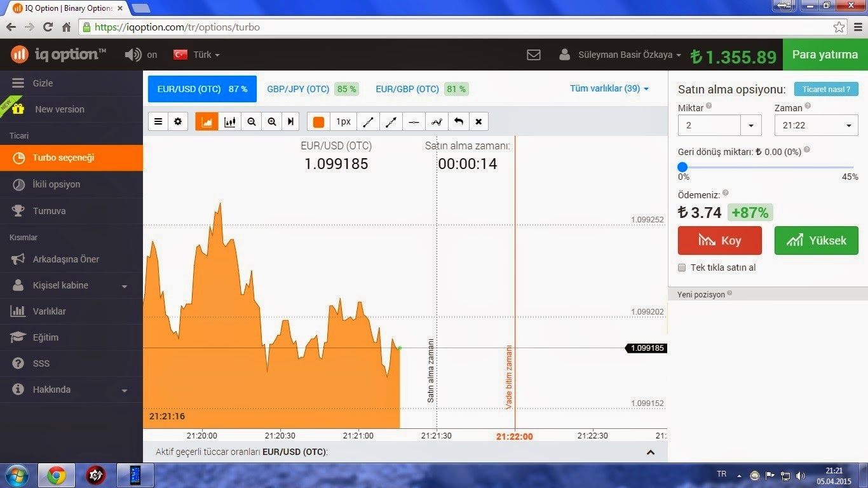This screenshot has height=488, width=868.
Task: Open SSS help page
Action: point(71,363)
